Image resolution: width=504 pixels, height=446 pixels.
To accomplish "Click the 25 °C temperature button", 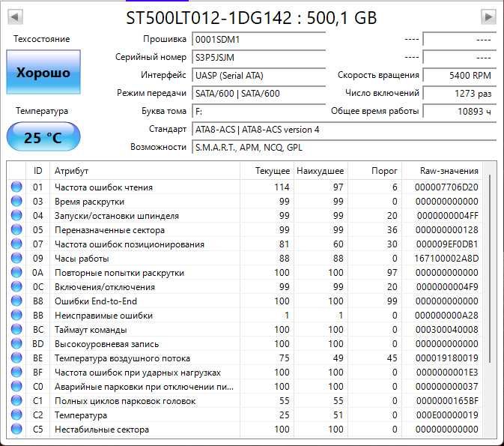I will coord(43,137).
